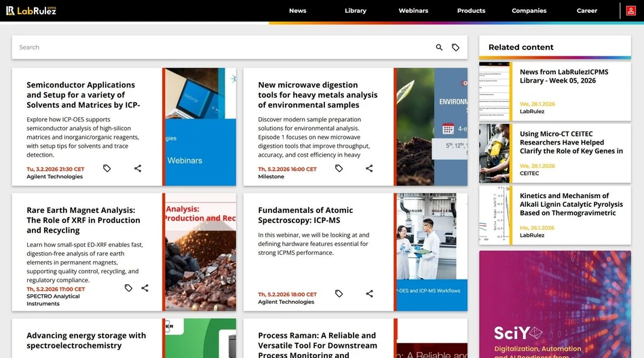Click Milestone company name
Image resolution: width=644 pixels, height=358 pixels.
[271, 176]
